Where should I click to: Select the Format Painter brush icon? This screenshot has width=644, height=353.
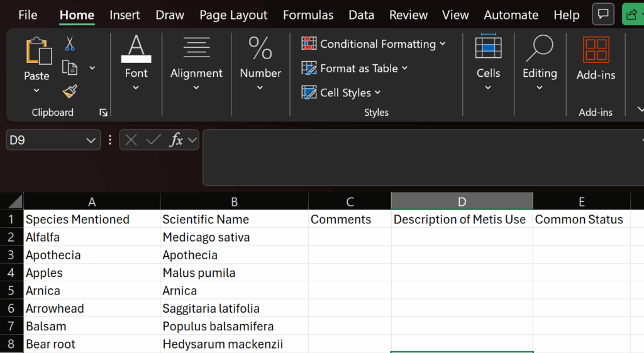pyautogui.click(x=69, y=92)
